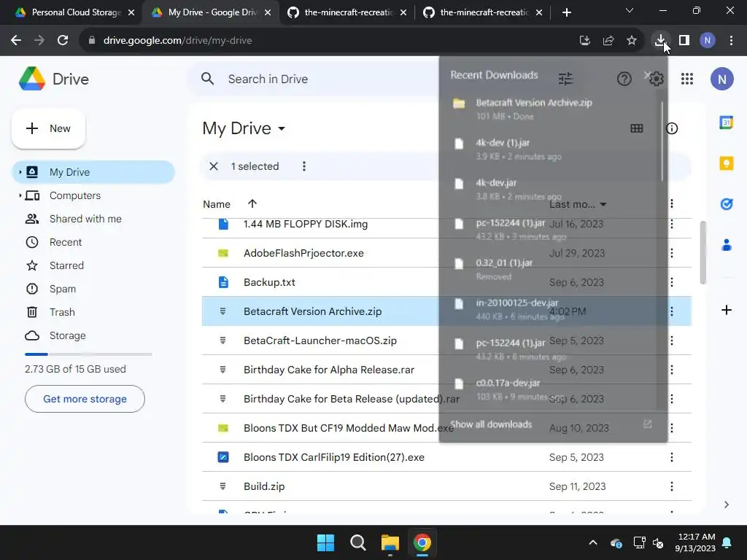Open taskbar Search
Screen dimensions: 747x560
tap(357, 542)
